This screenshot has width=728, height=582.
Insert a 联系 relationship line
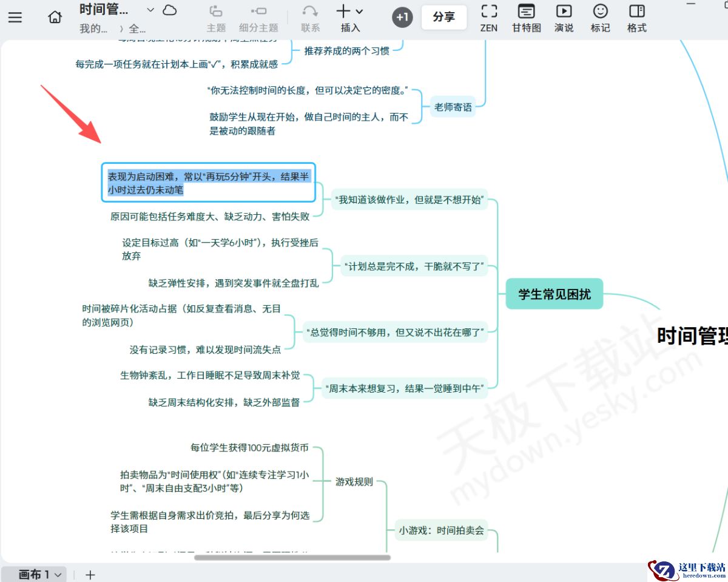(309, 17)
